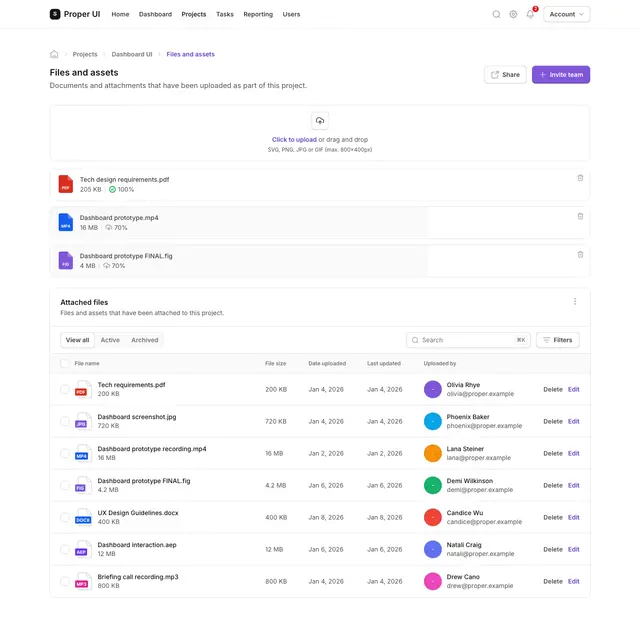Click JPG file icon in Dashboard screenshot.jpg row
Screen dimensions: 640x640
[83, 421]
